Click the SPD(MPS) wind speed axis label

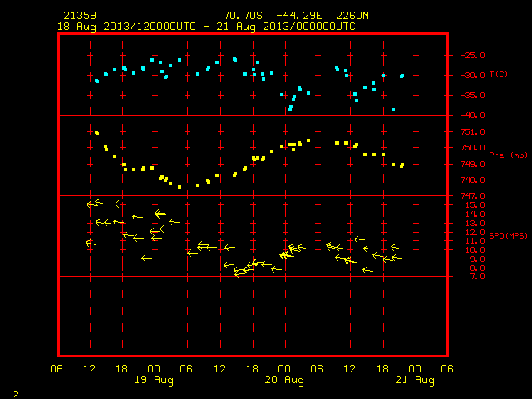point(508,235)
